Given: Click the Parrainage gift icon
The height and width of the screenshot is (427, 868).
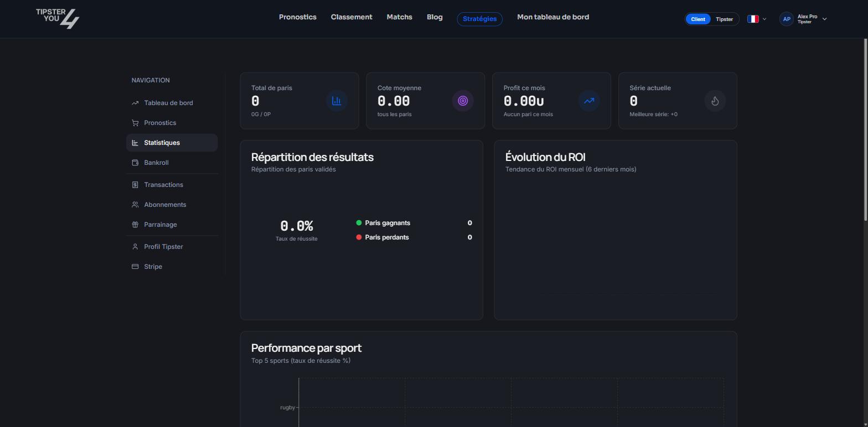Looking at the screenshot, I should (135, 225).
